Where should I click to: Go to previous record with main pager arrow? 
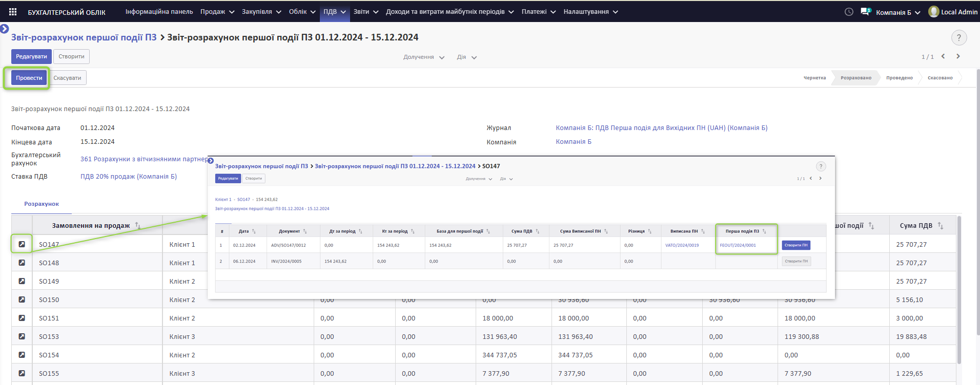pos(943,56)
